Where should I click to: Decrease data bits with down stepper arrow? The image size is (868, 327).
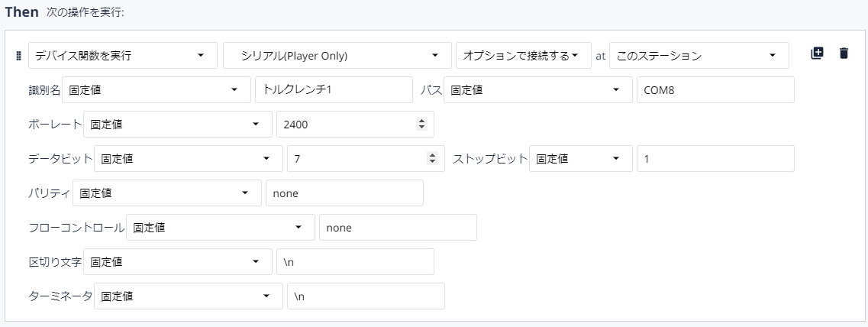click(x=432, y=162)
